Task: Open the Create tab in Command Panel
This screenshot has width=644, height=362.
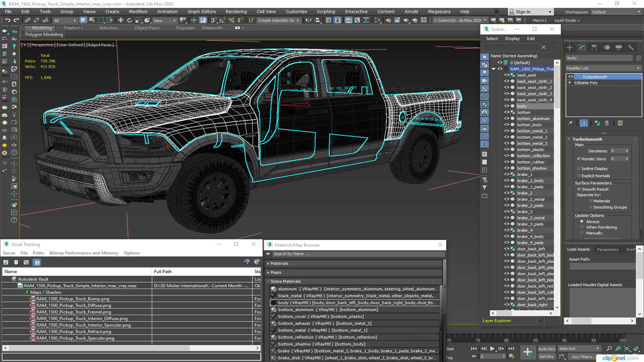Action: click(x=570, y=48)
